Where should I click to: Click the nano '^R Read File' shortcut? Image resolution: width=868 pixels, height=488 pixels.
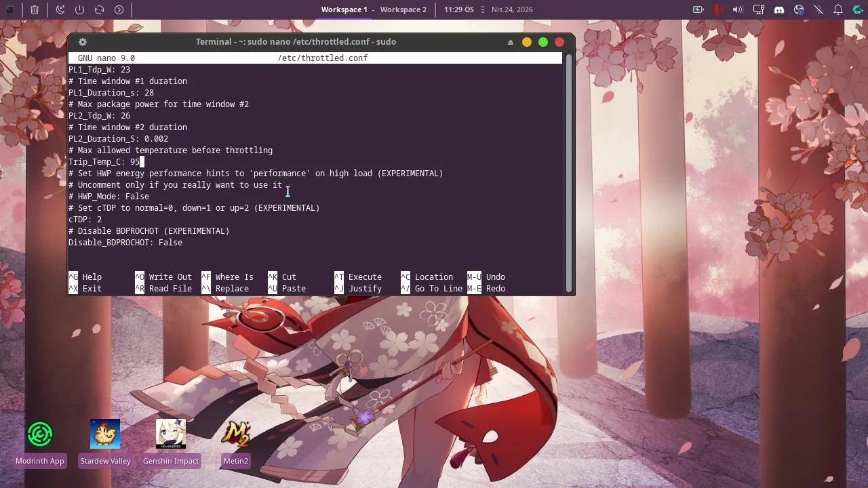163,289
